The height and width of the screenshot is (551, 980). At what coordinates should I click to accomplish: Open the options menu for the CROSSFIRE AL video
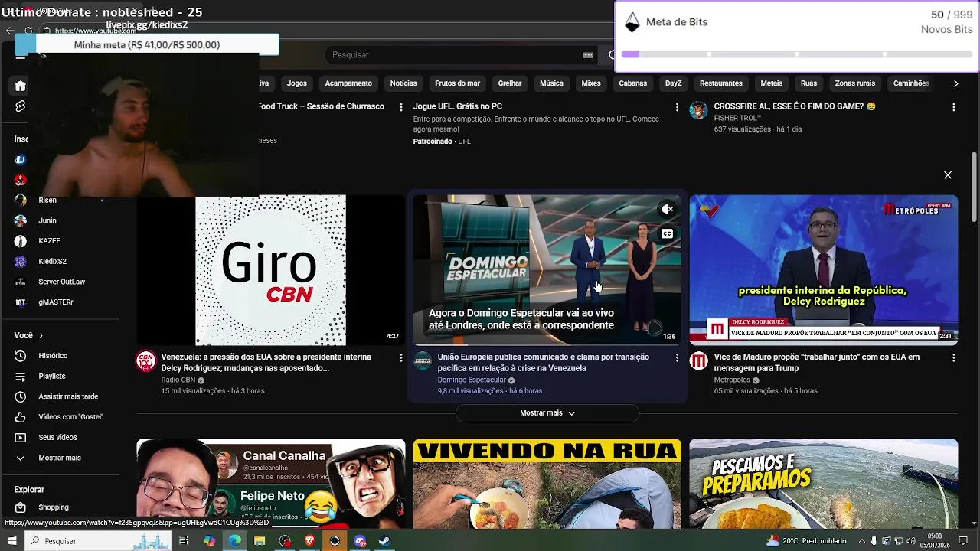953,107
